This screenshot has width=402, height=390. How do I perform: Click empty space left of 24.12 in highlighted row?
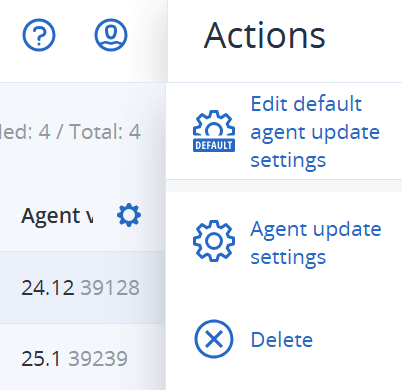coord(10,287)
